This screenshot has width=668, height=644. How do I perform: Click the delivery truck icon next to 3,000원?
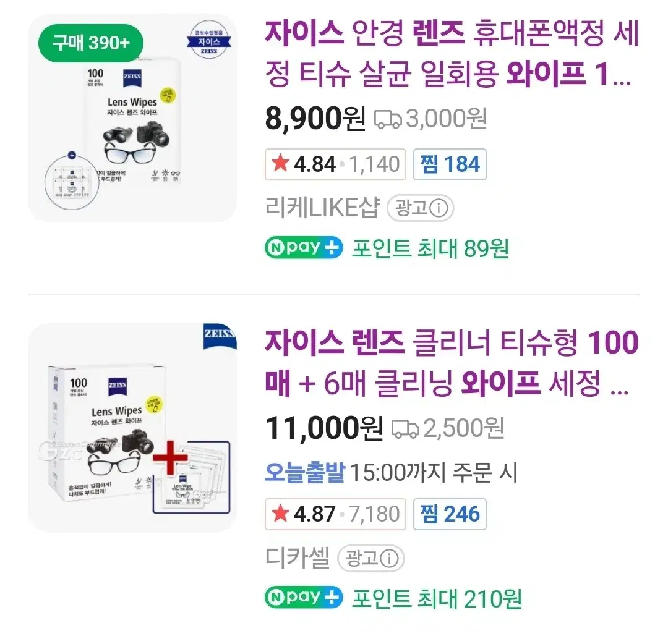[x=388, y=119]
